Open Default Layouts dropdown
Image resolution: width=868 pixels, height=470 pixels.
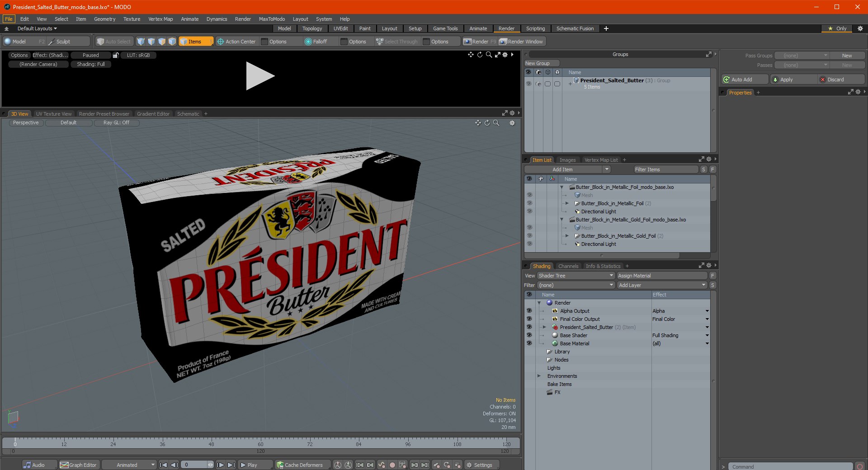click(37, 28)
